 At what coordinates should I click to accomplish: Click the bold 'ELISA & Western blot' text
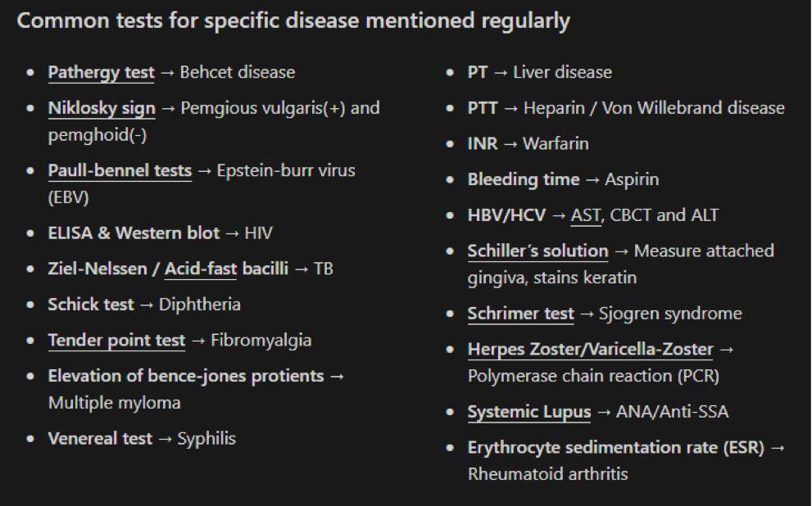coord(134,233)
